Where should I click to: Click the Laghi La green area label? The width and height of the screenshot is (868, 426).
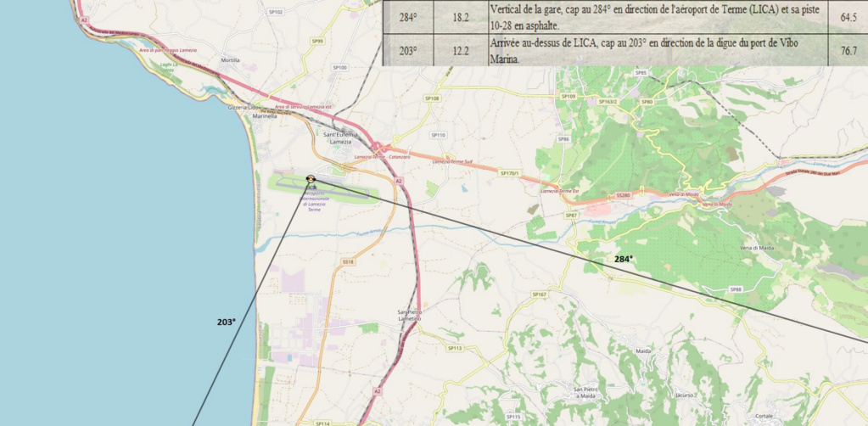pos(169,66)
